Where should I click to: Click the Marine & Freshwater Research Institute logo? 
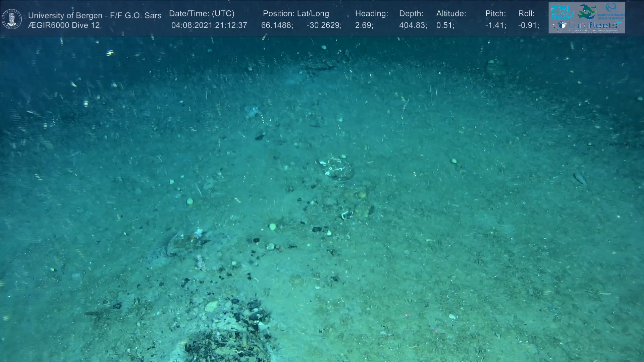(611, 11)
